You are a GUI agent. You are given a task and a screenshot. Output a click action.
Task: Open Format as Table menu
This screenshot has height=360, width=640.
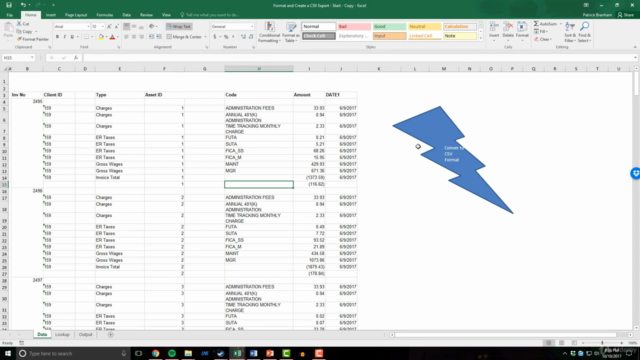click(291, 32)
